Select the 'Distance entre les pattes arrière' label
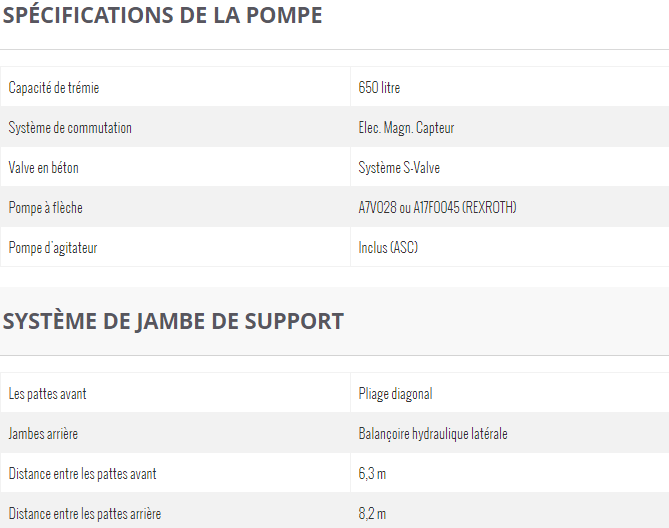The image size is (669, 528). point(85,514)
